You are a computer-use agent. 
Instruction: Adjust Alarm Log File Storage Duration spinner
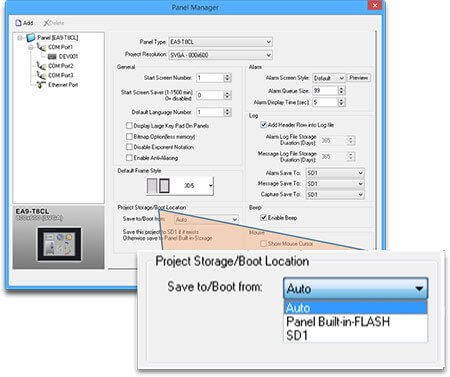click(x=351, y=140)
